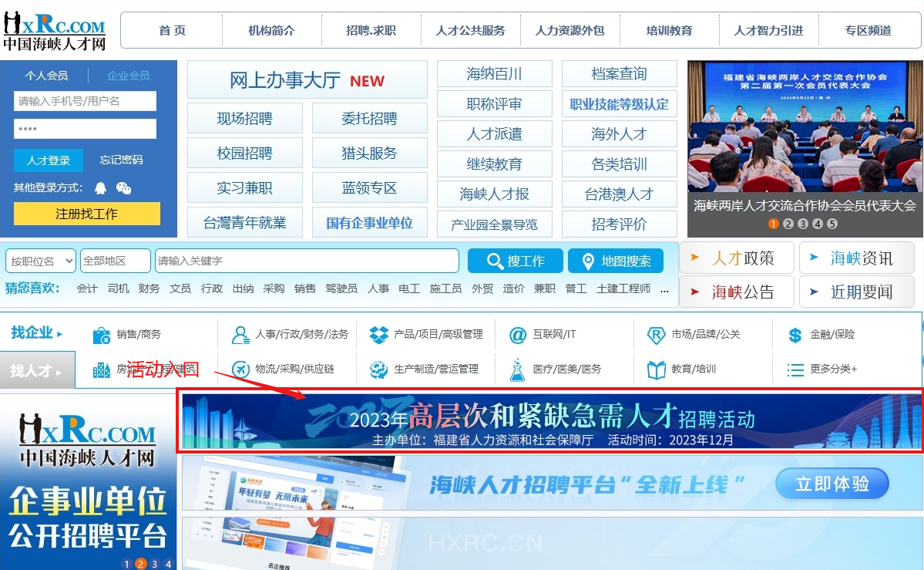The height and width of the screenshot is (570, 924).
Task: Click the 职业技能等级认定 link
Action: [620, 104]
